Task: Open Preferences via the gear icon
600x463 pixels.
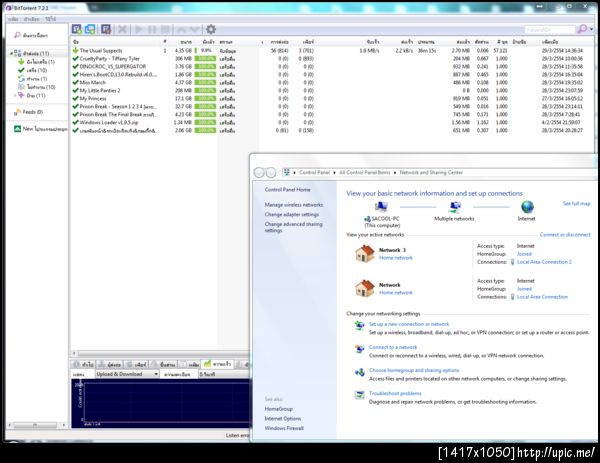Action: [x=211, y=29]
